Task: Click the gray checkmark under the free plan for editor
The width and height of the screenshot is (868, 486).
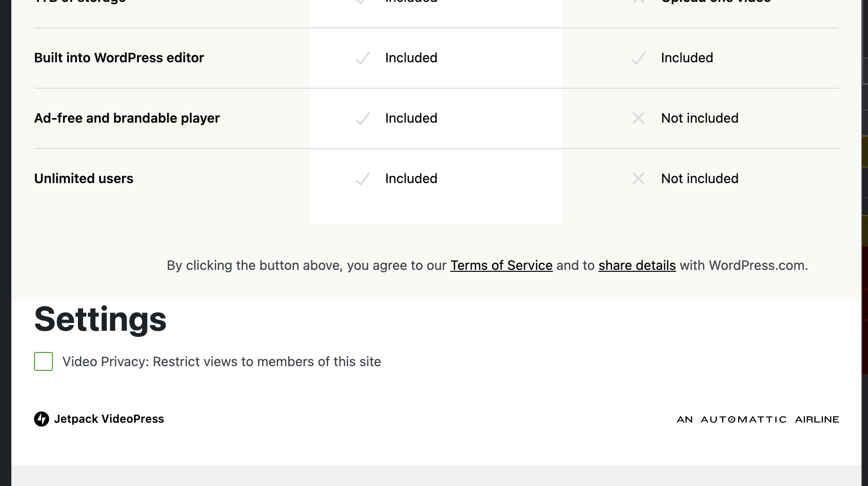Action: tap(638, 59)
